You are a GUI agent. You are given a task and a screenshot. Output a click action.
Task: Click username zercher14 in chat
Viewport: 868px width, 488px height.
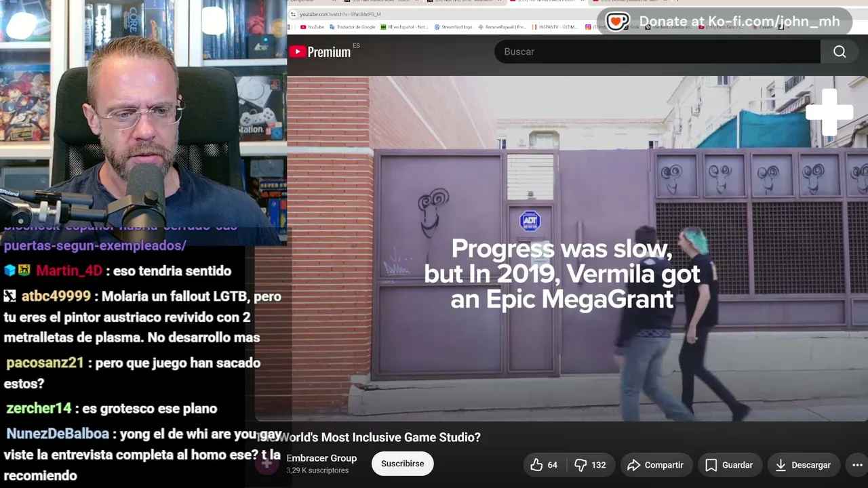point(39,409)
